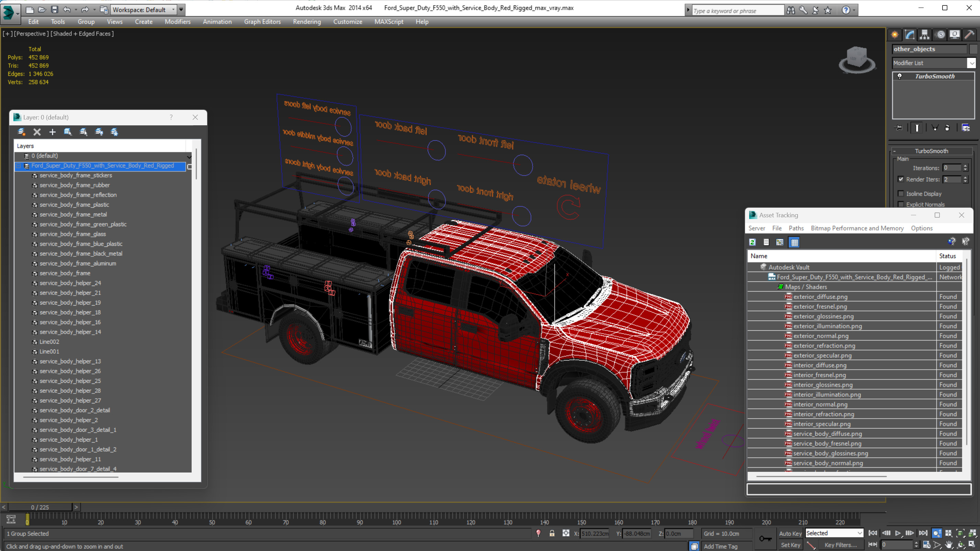
Task: Open Bitmap Performance and Memory menu
Action: pos(857,228)
